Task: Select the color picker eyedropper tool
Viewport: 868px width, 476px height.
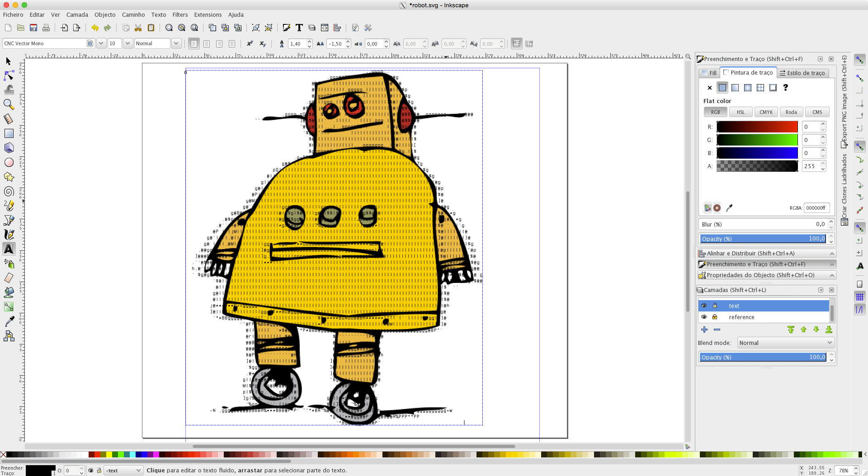Action: 9,321
